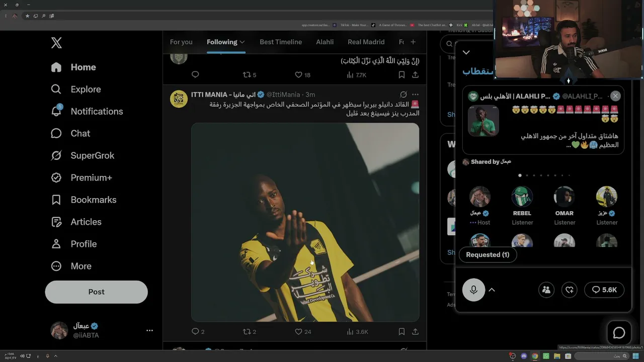Switch to the Real Madrid tab
The image size is (644, 362).
[366, 42]
